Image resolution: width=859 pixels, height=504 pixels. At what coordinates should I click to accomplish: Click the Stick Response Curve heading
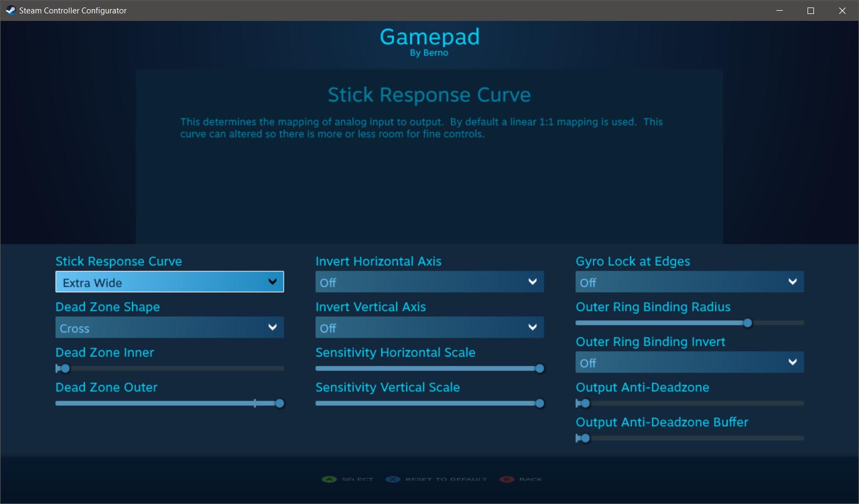(429, 95)
